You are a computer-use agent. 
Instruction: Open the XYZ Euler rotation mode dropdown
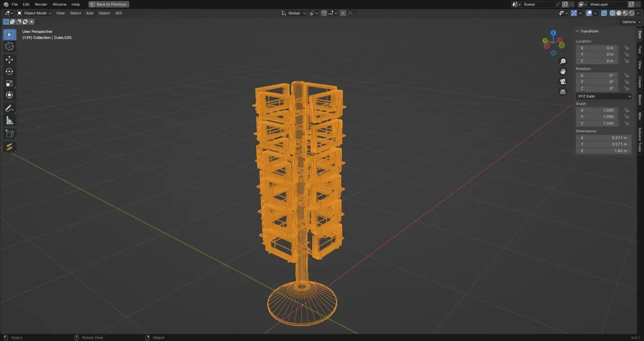(x=604, y=96)
